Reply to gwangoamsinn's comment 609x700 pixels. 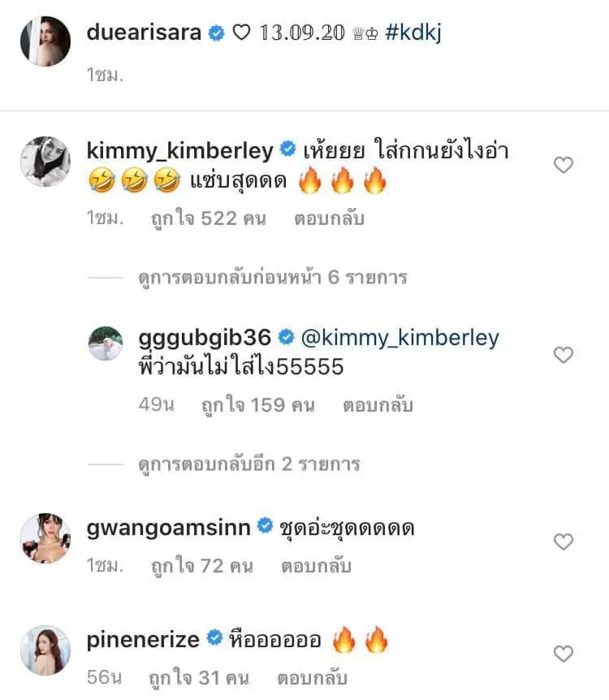point(317,566)
